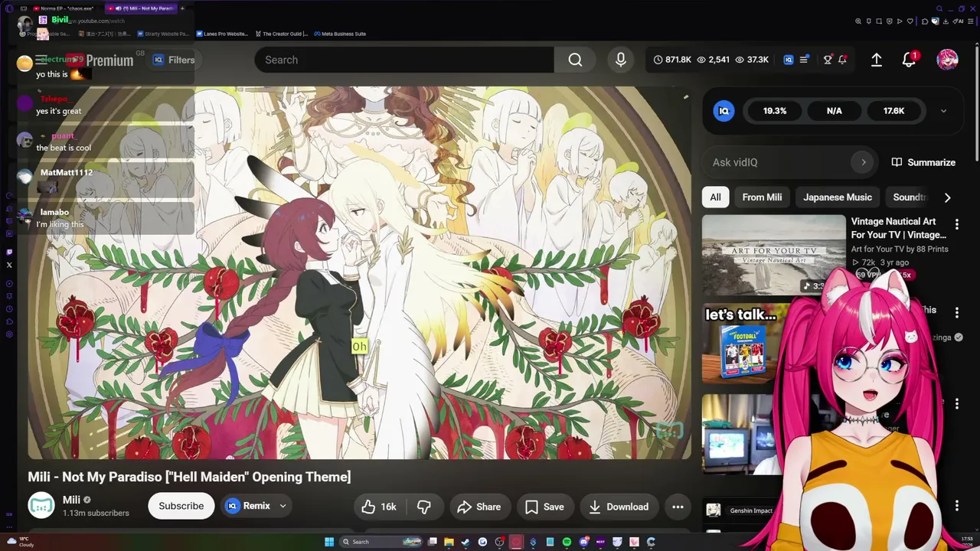Select the All filter chip

click(x=715, y=197)
